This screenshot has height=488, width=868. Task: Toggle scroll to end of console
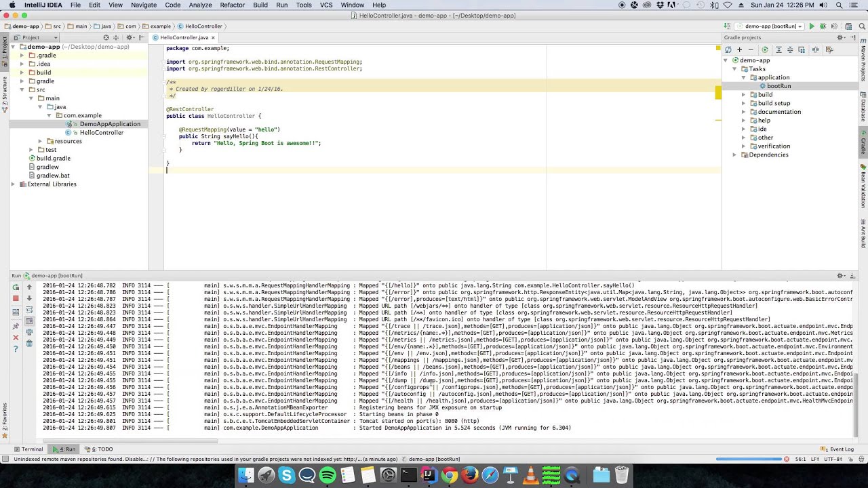tap(29, 321)
